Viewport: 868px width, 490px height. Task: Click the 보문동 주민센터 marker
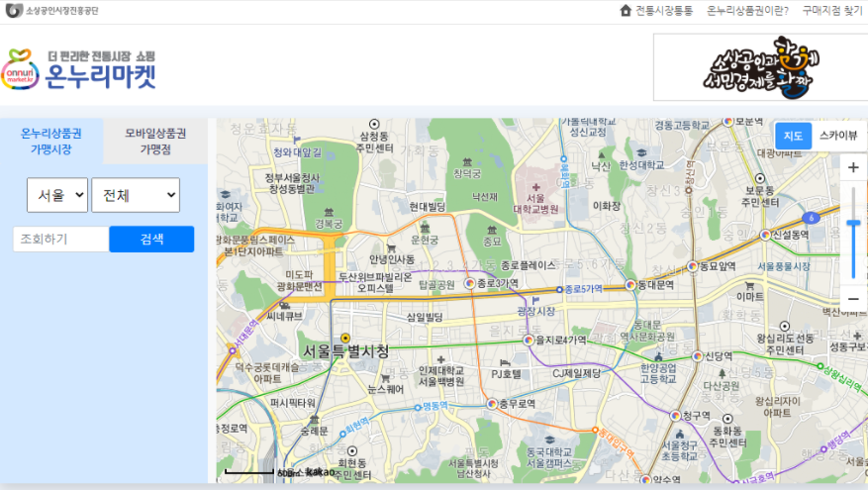[x=760, y=178]
